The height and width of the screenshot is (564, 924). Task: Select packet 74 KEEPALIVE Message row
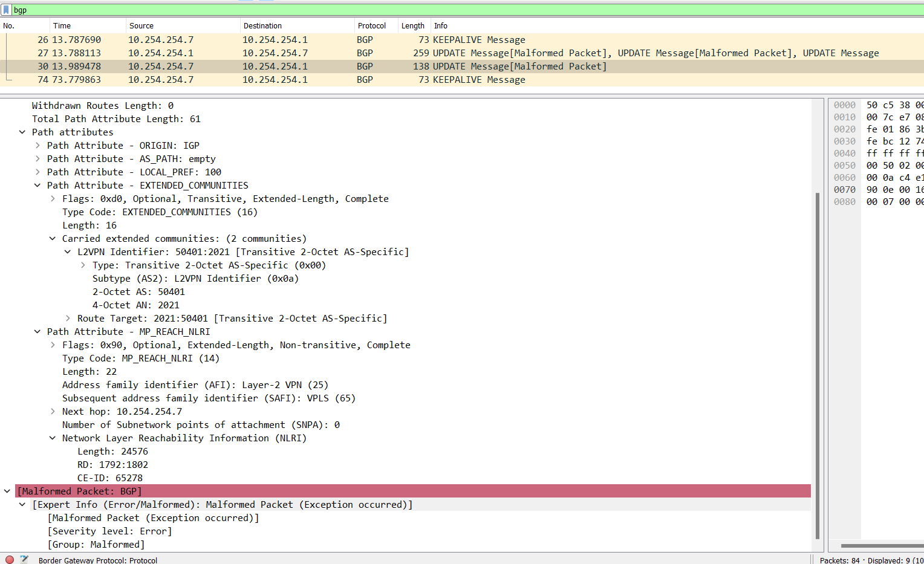pyautogui.click(x=462, y=80)
